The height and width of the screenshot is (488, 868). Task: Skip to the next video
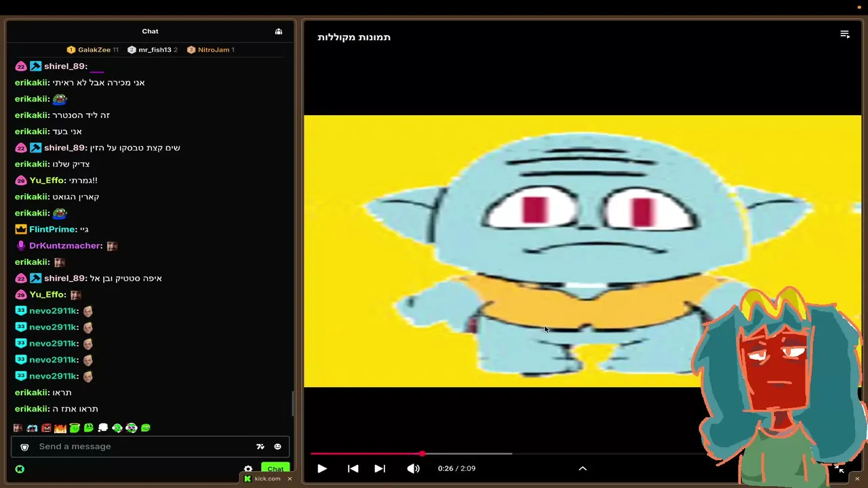tap(380, 468)
